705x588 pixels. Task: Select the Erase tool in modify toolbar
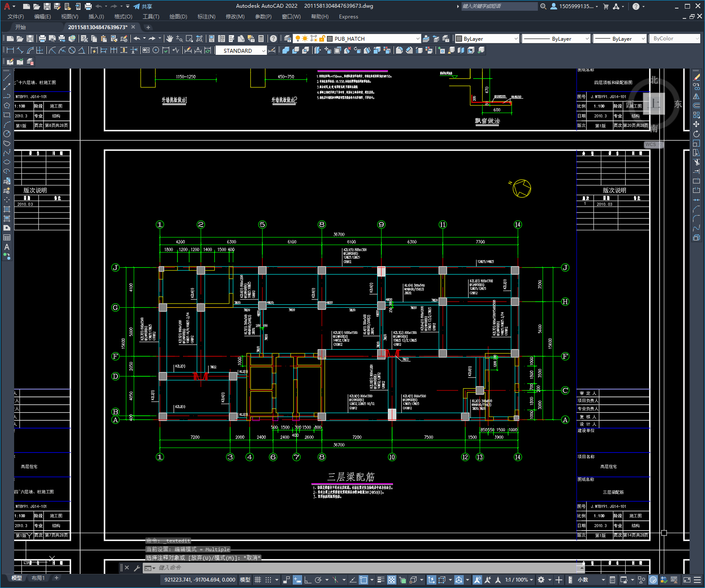click(x=696, y=77)
